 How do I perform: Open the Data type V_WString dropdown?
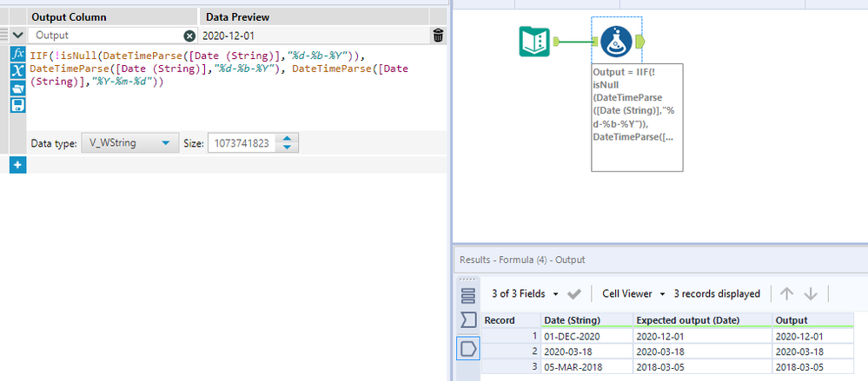pos(130,143)
